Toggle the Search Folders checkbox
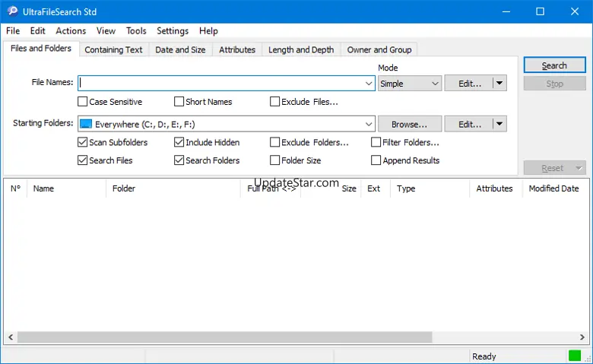This screenshot has width=593, height=364. 179,160
